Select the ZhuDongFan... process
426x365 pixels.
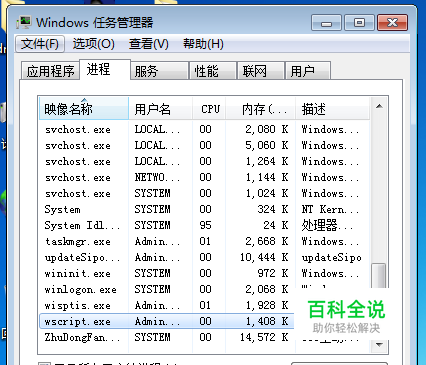(x=167, y=337)
